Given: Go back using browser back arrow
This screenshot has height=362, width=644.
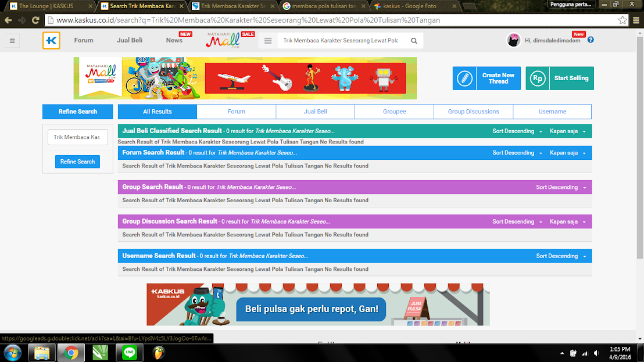Looking at the screenshot, I should tap(8, 20).
